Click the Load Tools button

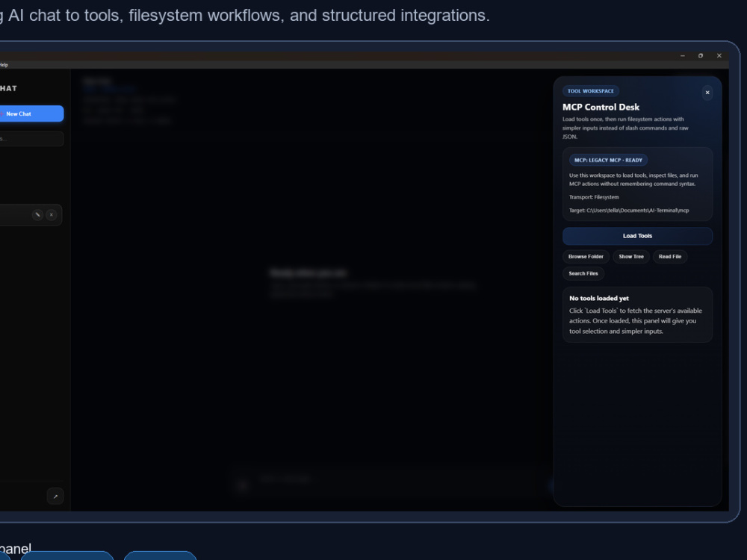[x=637, y=236]
